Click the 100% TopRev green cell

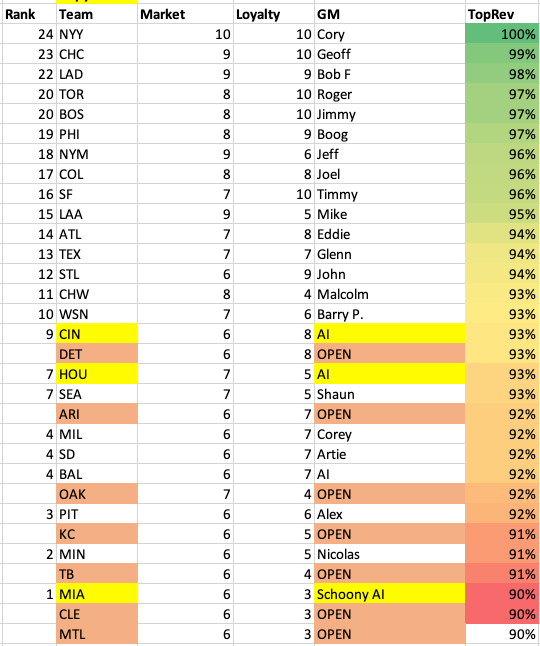click(502, 34)
